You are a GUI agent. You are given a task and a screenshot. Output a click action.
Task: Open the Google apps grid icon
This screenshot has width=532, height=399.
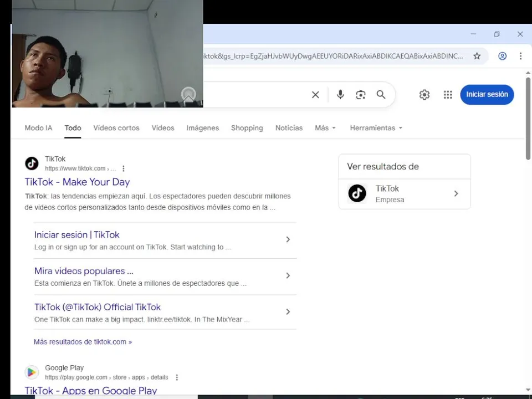coord(448,95)
